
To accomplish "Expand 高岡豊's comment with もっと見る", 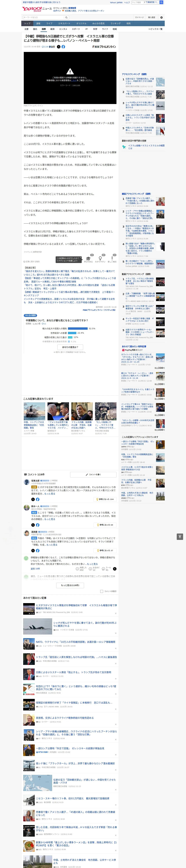I will (52, 545).
